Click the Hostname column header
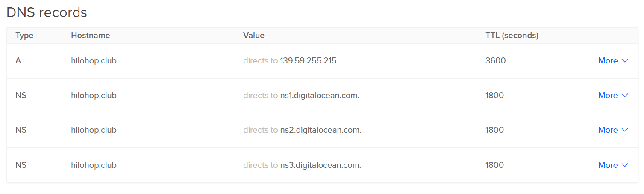This screenshot has height=194, width=644. [91, 36]
